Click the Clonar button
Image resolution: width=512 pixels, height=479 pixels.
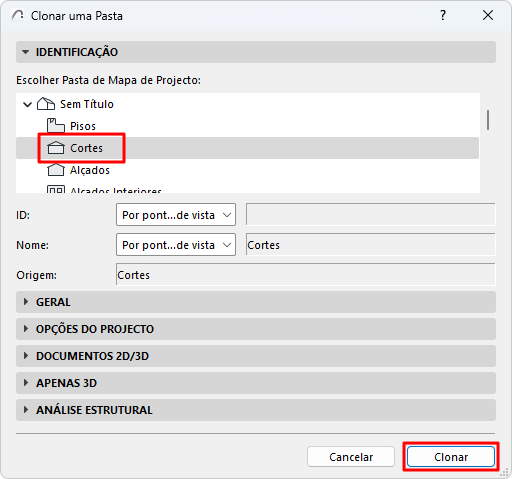point(451,457)
